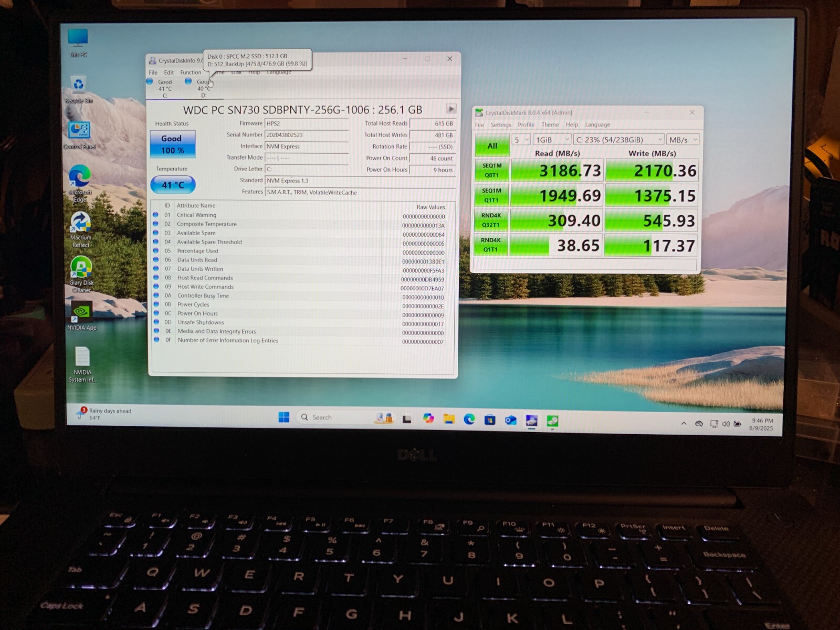Open File menu in CrystalDiskInfo
This screenshot has height=630, width=840.
coord(153,72)
